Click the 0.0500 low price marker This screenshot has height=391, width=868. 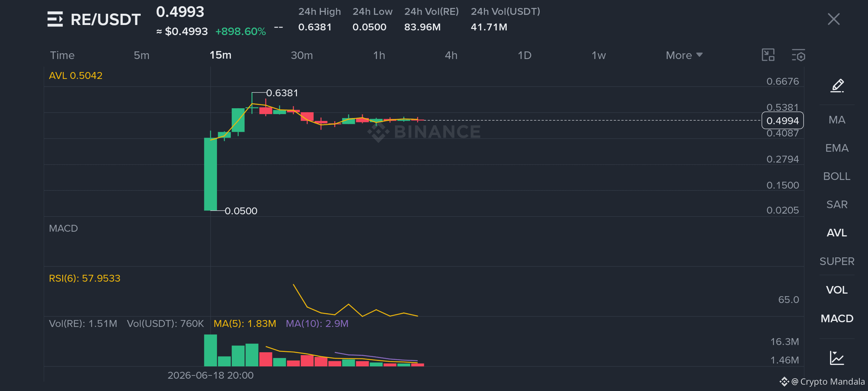coord(241,211)
